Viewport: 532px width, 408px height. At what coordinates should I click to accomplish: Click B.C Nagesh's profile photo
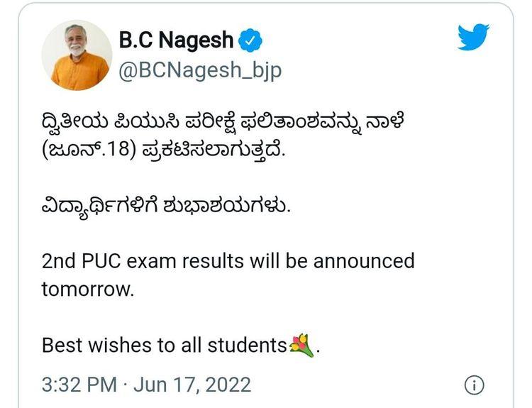tap(77, 55)
